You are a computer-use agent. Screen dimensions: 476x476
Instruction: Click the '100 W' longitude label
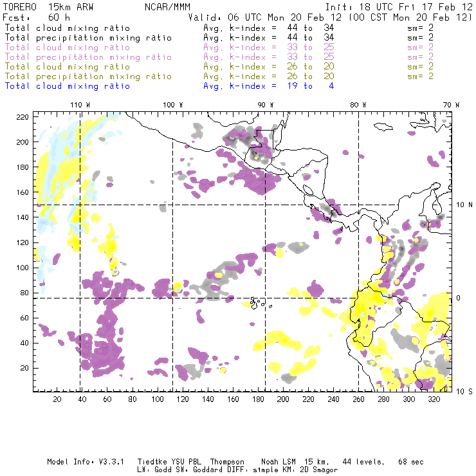[x=173, y=105]
